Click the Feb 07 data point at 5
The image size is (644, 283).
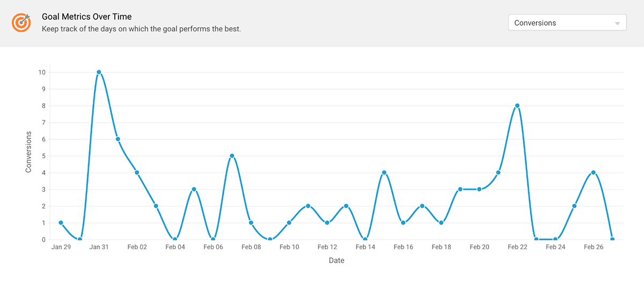[x=232, y=156]
